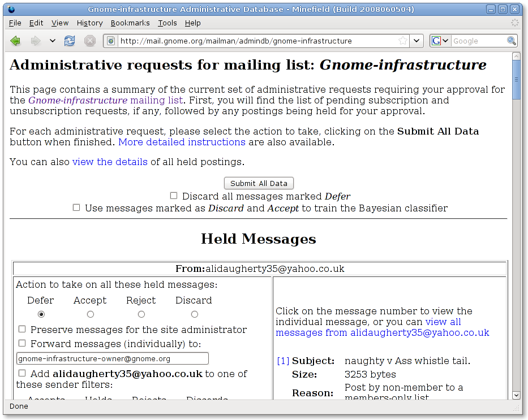Click the Google search input field
Image resolution: width=528 pixels, height=420 pixels.
(479, 41)
